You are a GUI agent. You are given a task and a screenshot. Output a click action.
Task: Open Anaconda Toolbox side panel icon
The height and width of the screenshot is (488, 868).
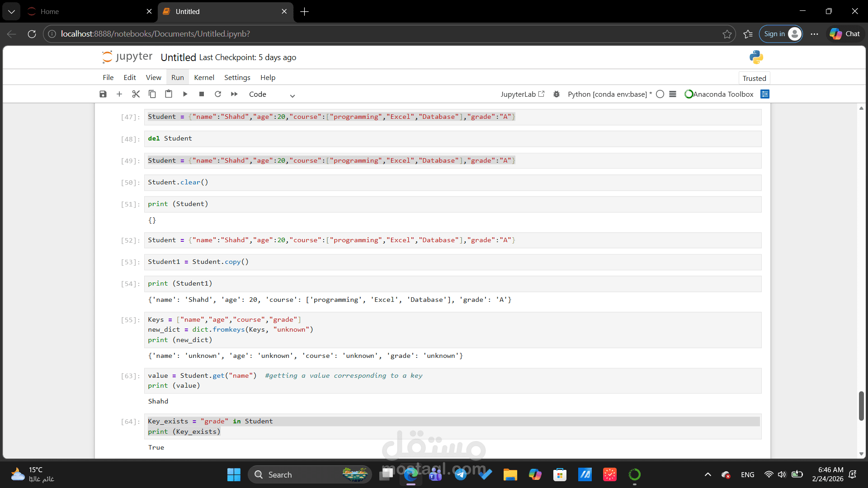pyautogui.click(x=765, y=94)
